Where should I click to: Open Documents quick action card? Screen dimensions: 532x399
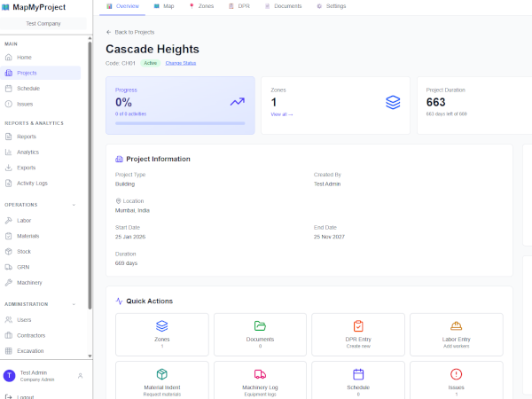click(x=260, y=334)
